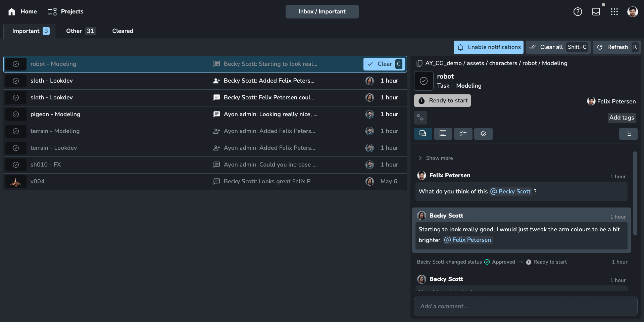
Task: Click the Refresh button
Action: click(617, 47)
